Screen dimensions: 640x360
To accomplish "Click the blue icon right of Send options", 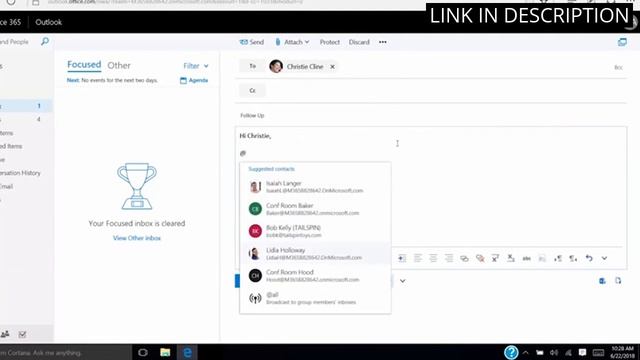I will point(602,281).
